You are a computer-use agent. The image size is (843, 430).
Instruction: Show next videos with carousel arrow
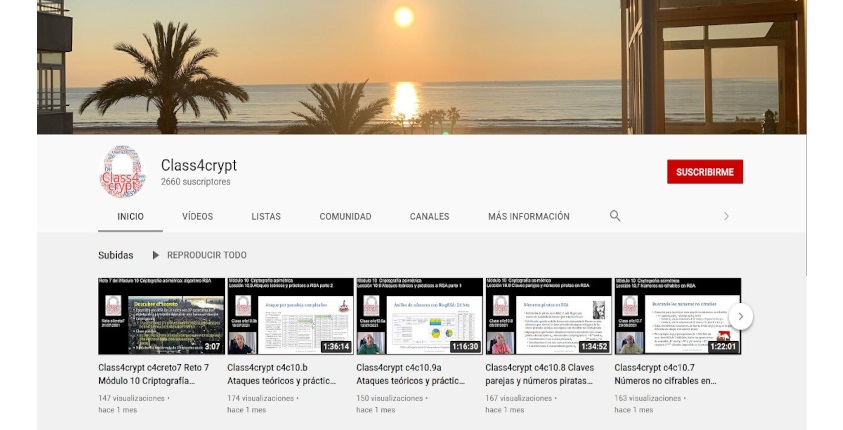740,316
